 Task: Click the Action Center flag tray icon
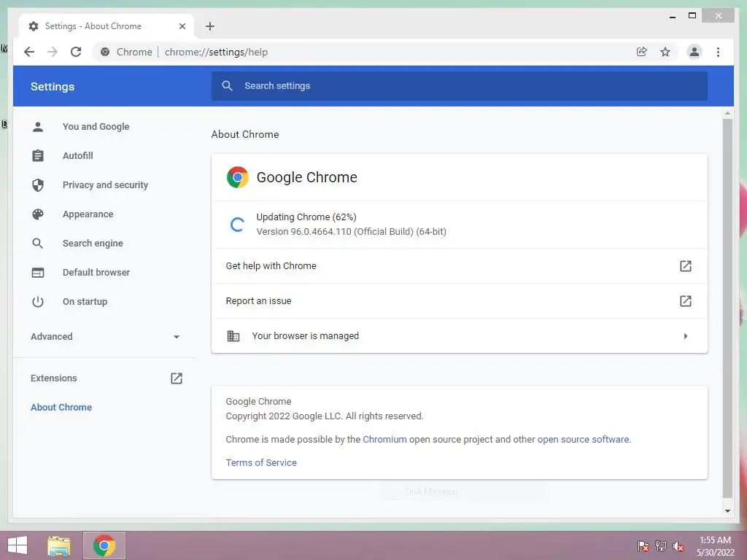(x=643, y=545)
